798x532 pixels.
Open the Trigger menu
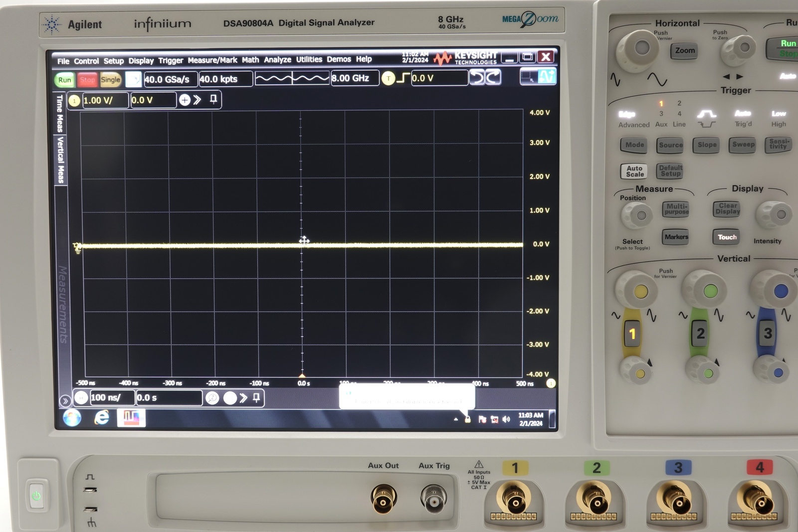tap(171, 60)
